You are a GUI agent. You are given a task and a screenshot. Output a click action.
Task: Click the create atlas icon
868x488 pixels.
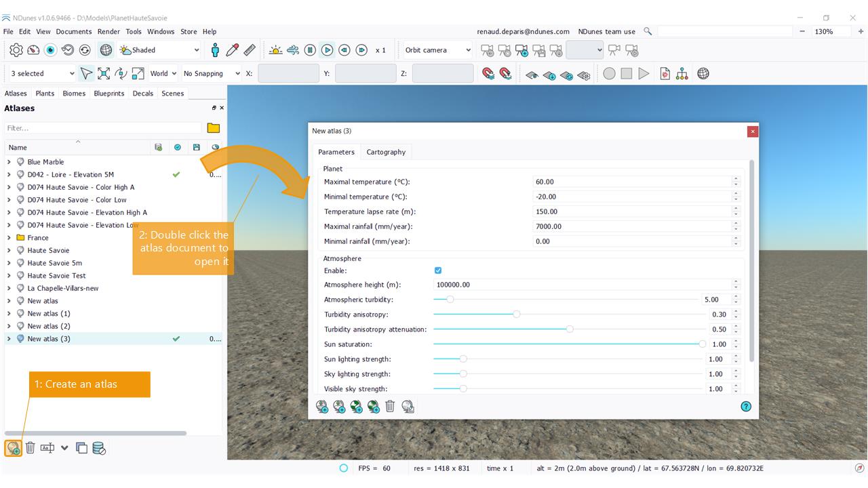pyautogui.click(x=13, y=448)
